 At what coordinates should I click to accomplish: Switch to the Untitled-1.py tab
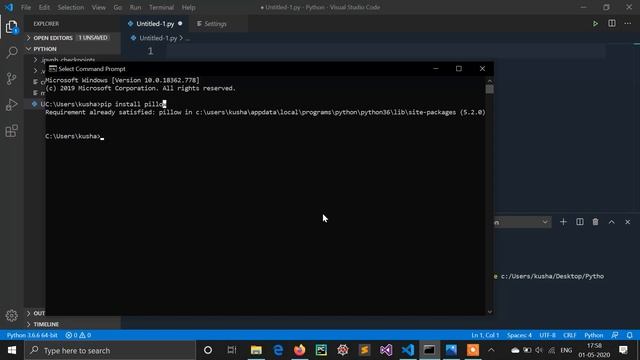155,24
